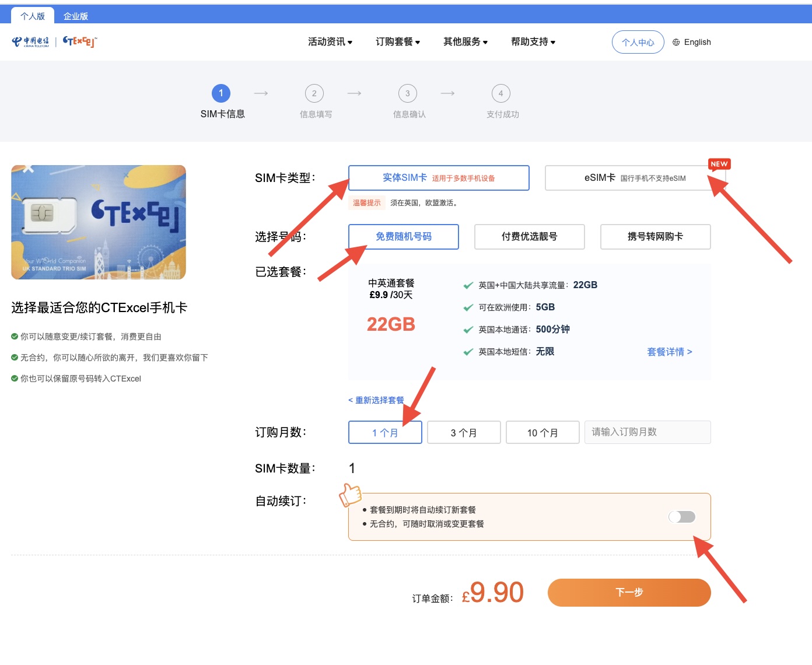Screen dimensions: 812x665
Task: Click step 1 SIM卡信息 circle
Action: [221, 93]
